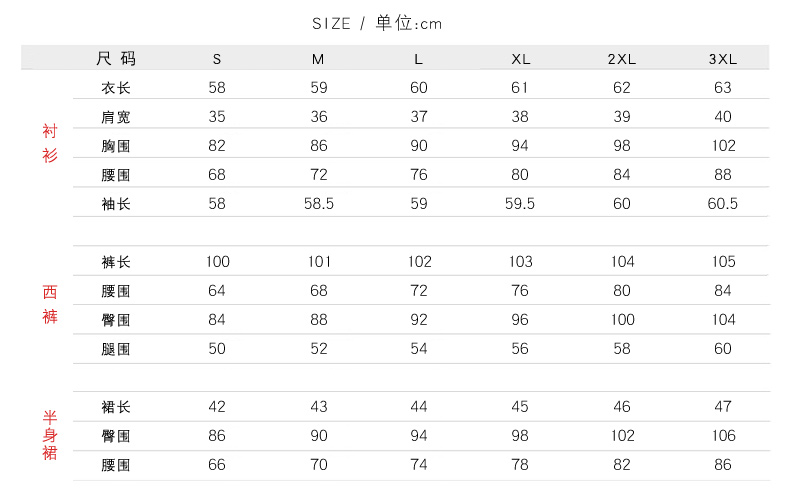Click the S size column header
Image resolution: width=790 pixels, height=490 pixels.
217,59
